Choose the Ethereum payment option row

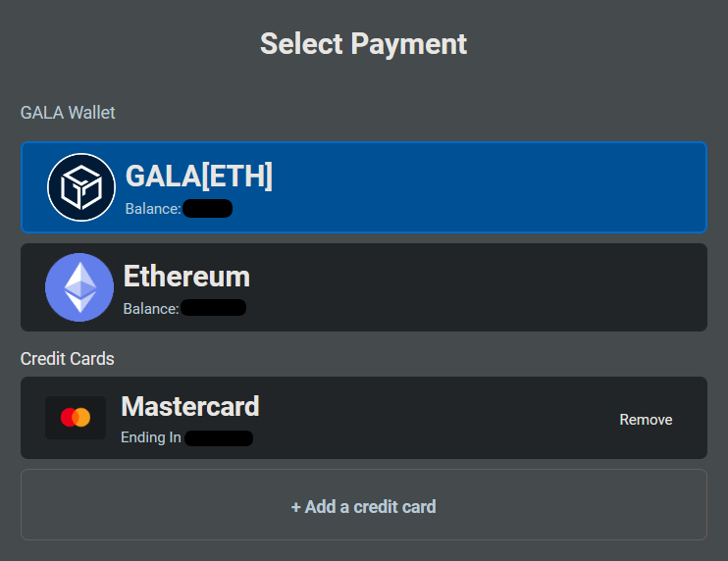[x=364, y=287]
